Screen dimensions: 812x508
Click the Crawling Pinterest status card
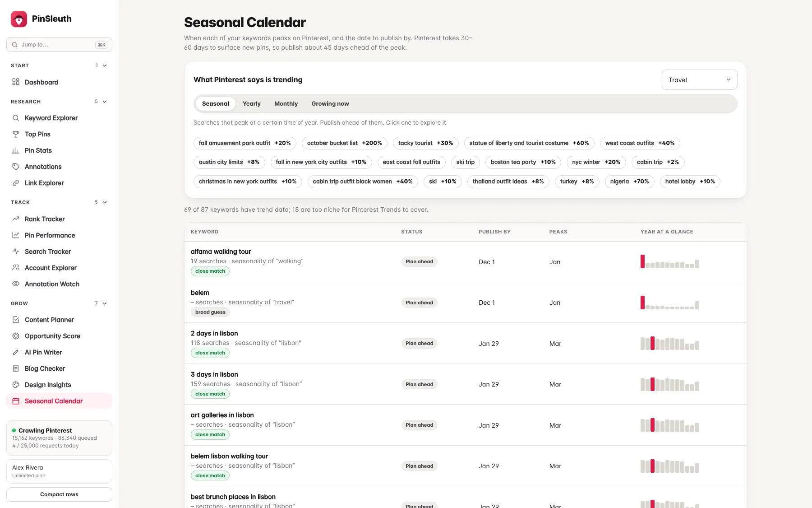(x=59, y=438)
